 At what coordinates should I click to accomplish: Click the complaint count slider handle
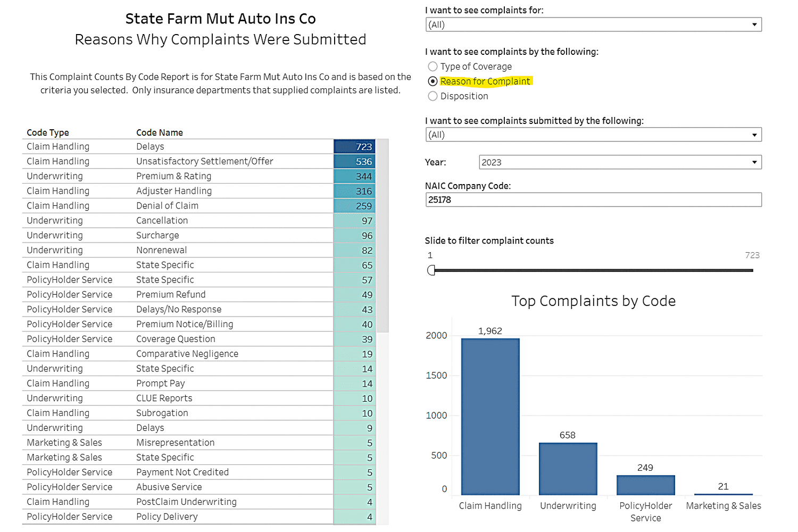coord(431,270)
